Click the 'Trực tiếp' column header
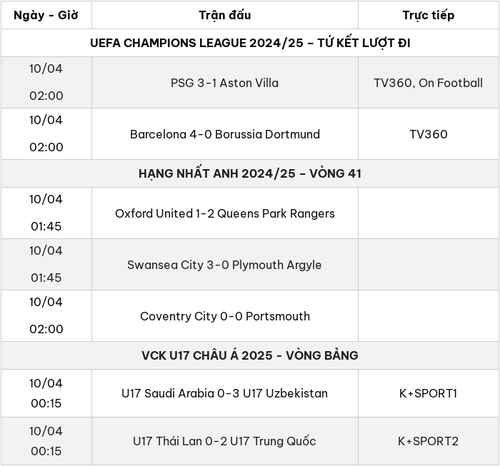Viewport: 500px width, 466px height. click(428, 15)
